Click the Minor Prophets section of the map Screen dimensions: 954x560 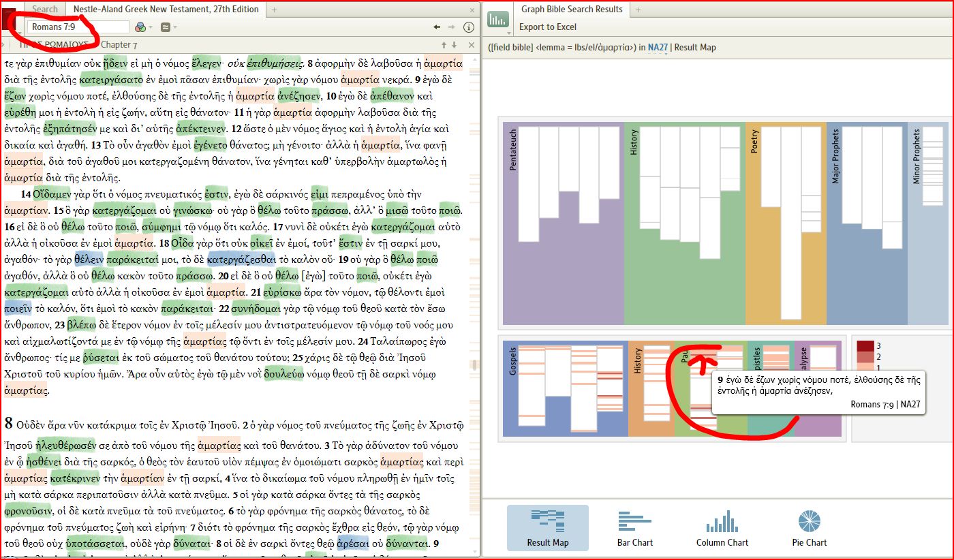pyautogui.click(x=927, y=223)
